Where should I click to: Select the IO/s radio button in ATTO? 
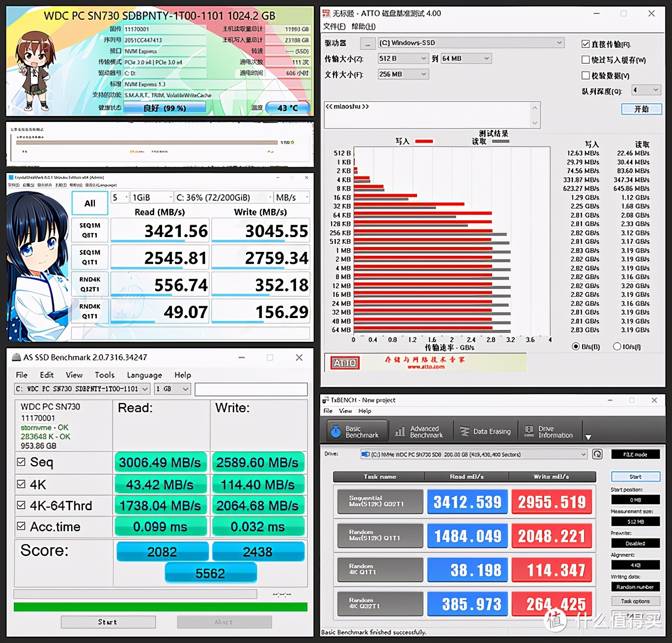click(617, 347)
